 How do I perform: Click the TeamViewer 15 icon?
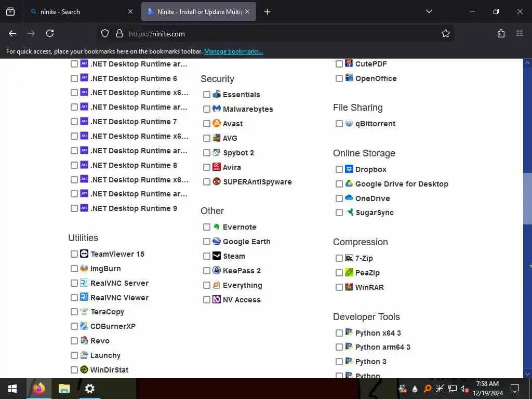coord(84,254)
